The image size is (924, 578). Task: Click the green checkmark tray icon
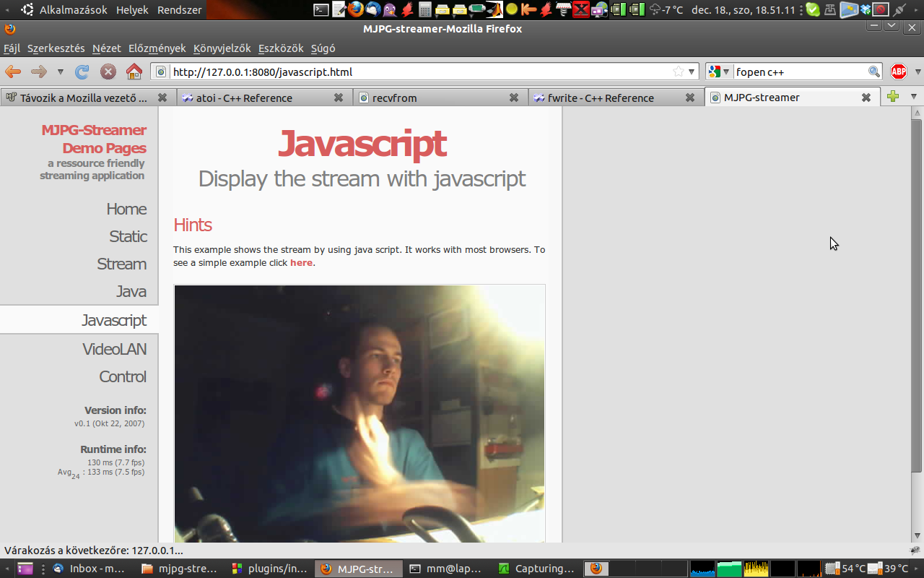[813, 10]
